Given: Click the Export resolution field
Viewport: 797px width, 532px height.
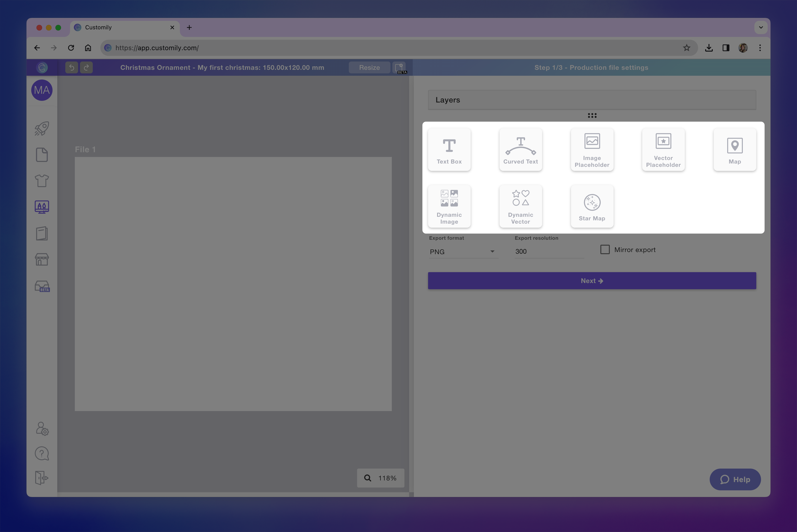Looking at the screenshot, I should pyautogui.click(x=549, y=251).
